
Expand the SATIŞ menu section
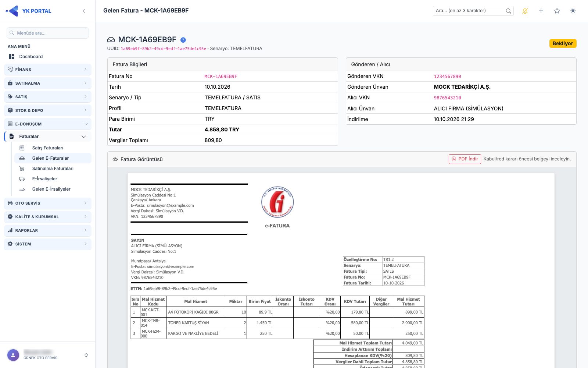point(48,97)
